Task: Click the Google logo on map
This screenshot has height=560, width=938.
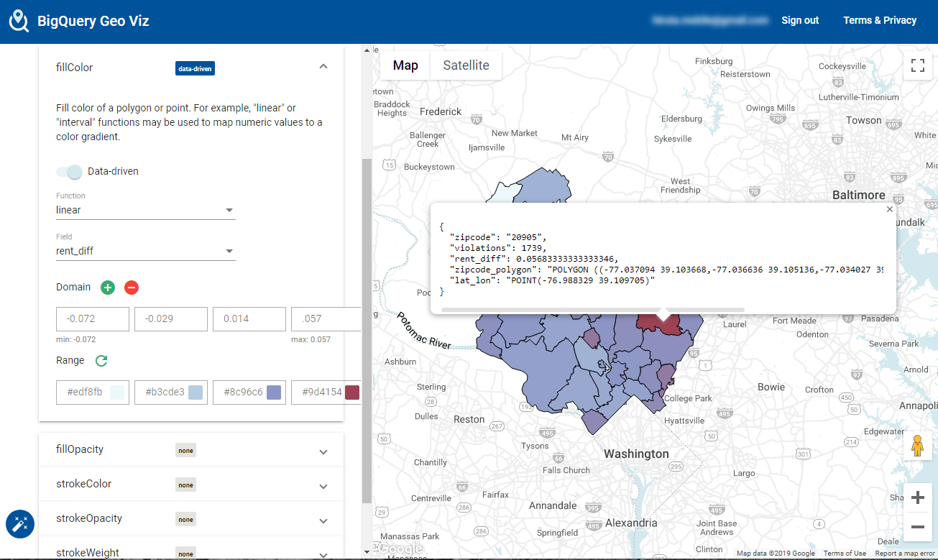Action: pyautogui.click(x=400, y=550)
